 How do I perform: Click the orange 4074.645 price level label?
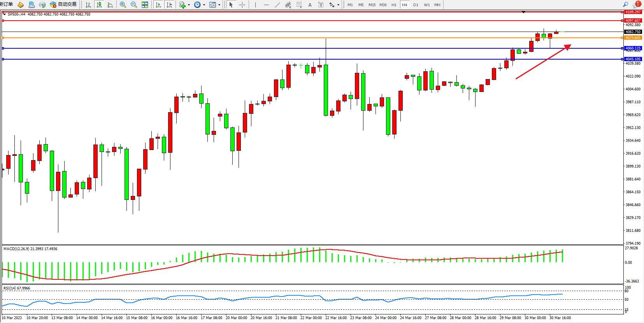pyautogui.click(x=633, y=38)
